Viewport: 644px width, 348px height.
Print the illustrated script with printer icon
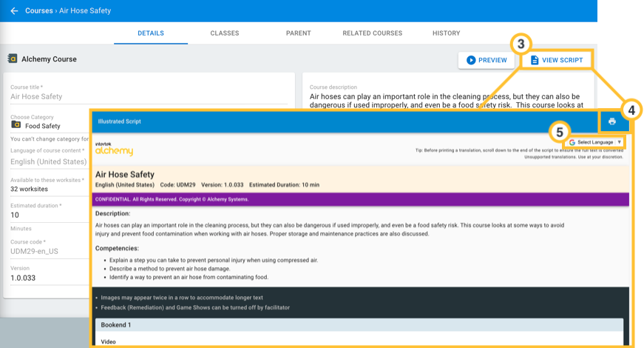(x=612, y=121)
